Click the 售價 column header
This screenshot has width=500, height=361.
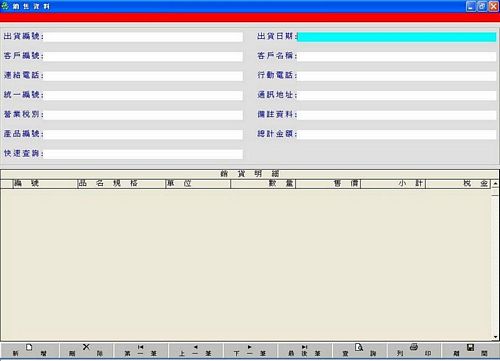pos(328,183)
